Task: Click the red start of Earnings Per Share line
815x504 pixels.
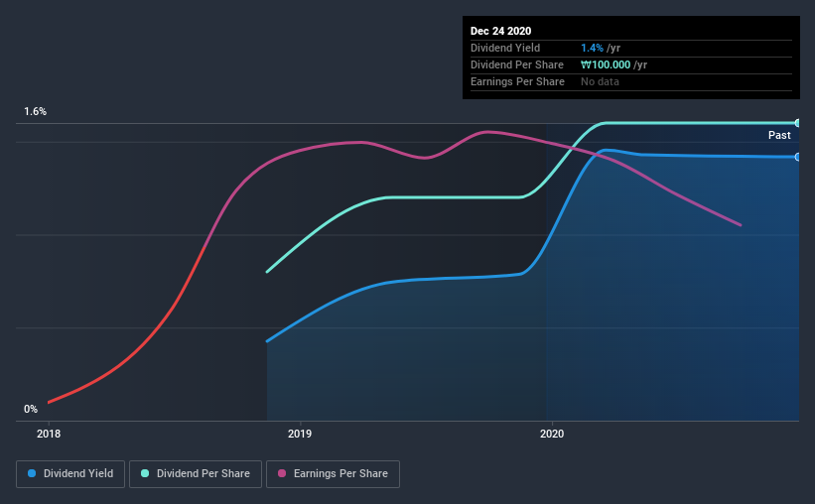Action: (x=50, y=402)
